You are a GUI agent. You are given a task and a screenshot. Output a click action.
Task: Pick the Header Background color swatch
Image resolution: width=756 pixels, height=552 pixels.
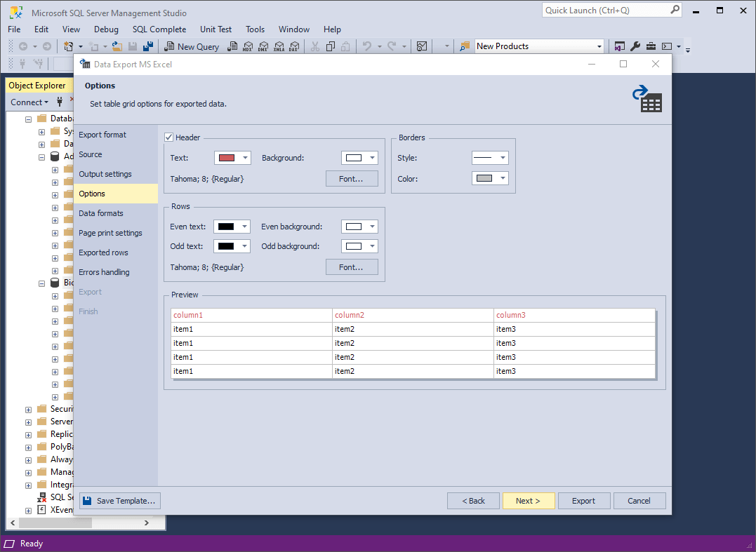click(x=354, y=158)
